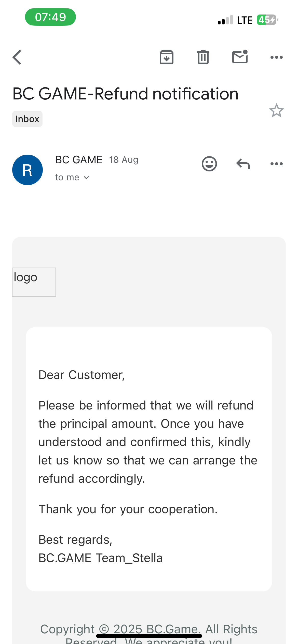Go back using the left arrow

pos(17,57)
